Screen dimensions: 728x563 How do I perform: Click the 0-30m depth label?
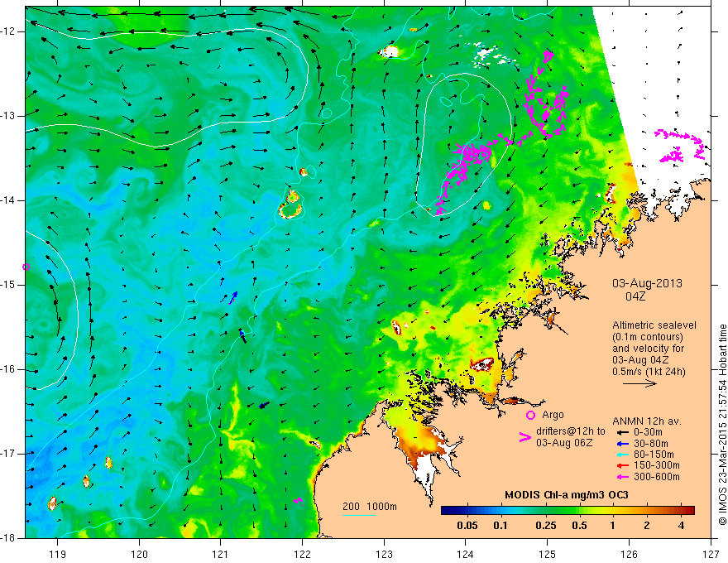(649, 432)
